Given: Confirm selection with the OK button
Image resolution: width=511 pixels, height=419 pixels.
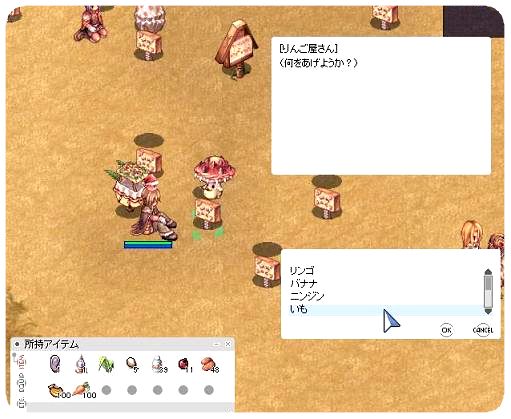Looking at the screenshot, I should click(x=446, y=330).
